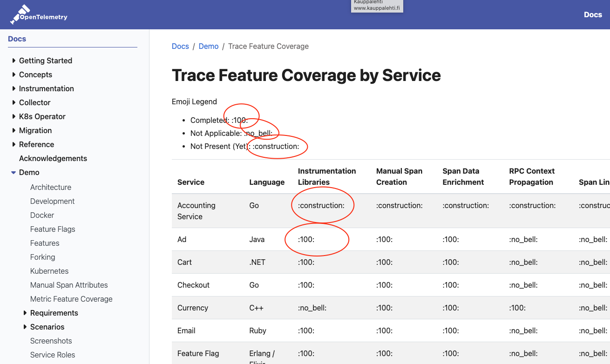Expand the Getting Started section

point(14,61)
